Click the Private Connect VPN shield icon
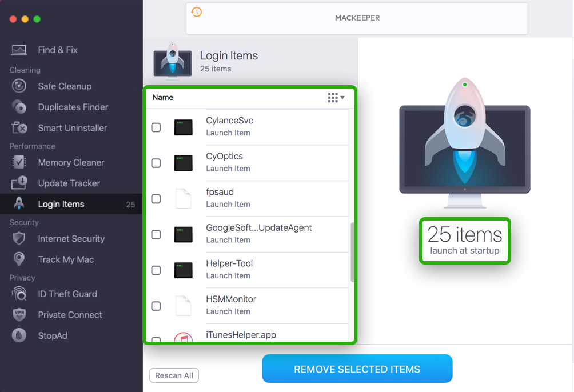Image resolution: width=574 pixels, height=392 pixels. [x=19, y=315]
